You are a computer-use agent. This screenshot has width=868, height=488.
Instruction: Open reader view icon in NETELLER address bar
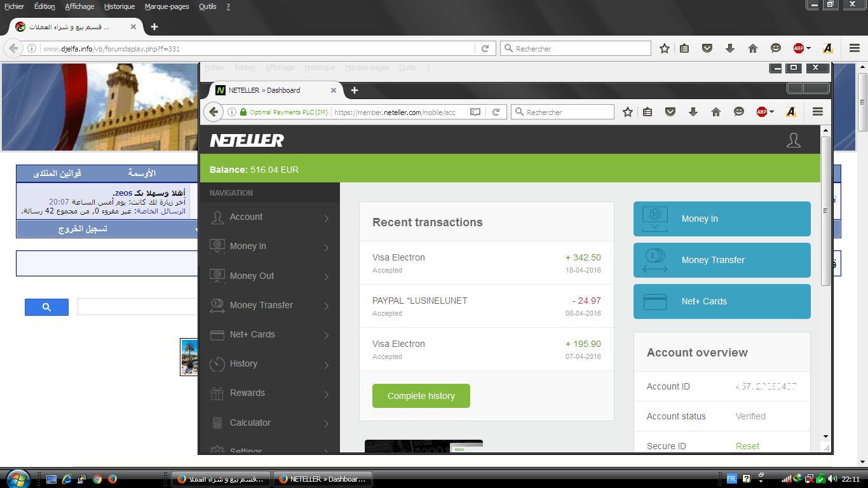[475, 112]
